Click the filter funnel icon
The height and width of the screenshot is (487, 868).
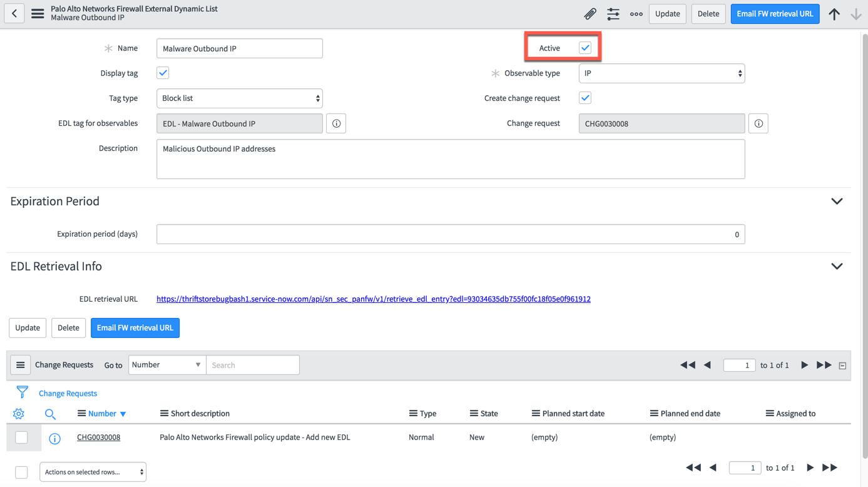pyautogui.click(x=23, y=392)
